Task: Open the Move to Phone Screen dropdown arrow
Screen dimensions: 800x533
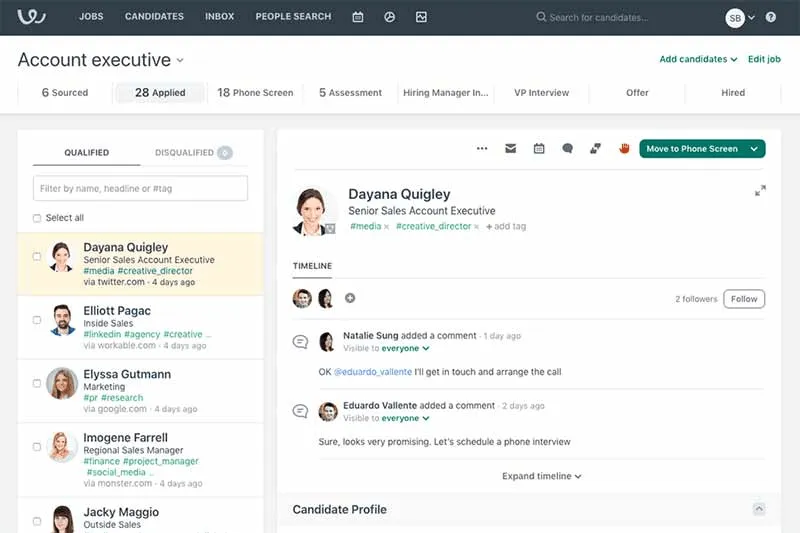Action: (x=754, y=149)
